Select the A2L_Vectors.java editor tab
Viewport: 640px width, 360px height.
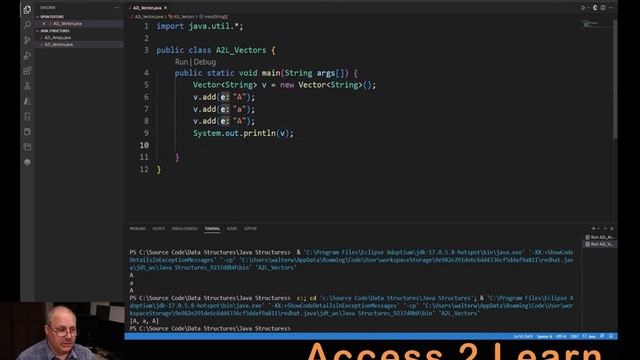pos(147,8)
